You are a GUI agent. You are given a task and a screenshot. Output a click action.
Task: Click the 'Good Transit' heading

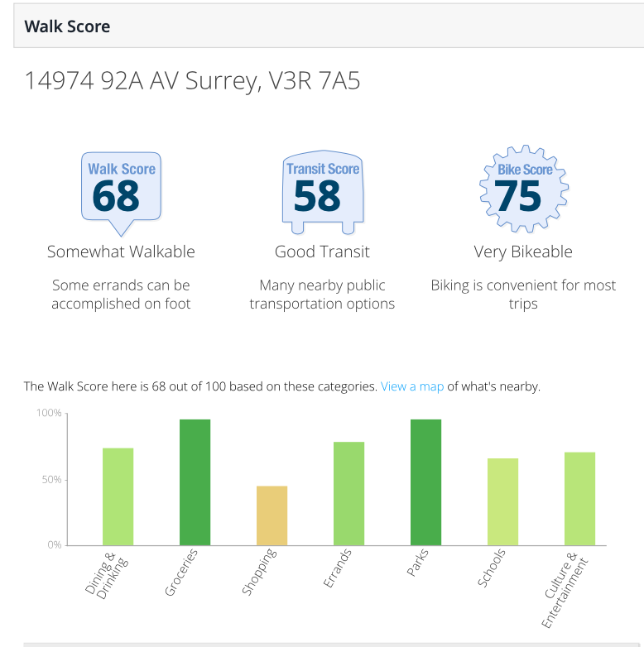point(322,252)
